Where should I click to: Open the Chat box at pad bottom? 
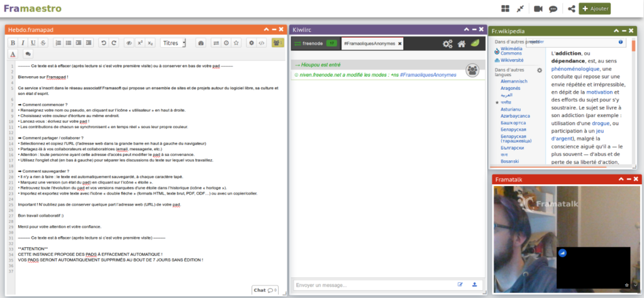pos(265,290)
